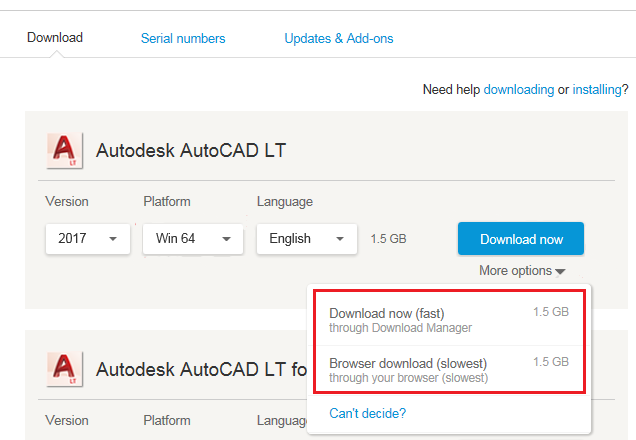The width and height of the screenshot is (636, 440).
Task: Click the Version label in second product card
Action: tap(67, 421)
